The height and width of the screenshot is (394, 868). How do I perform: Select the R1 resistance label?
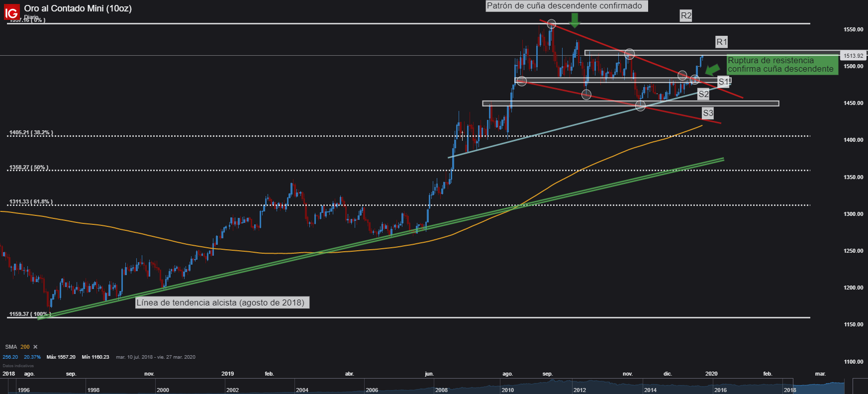722,42
